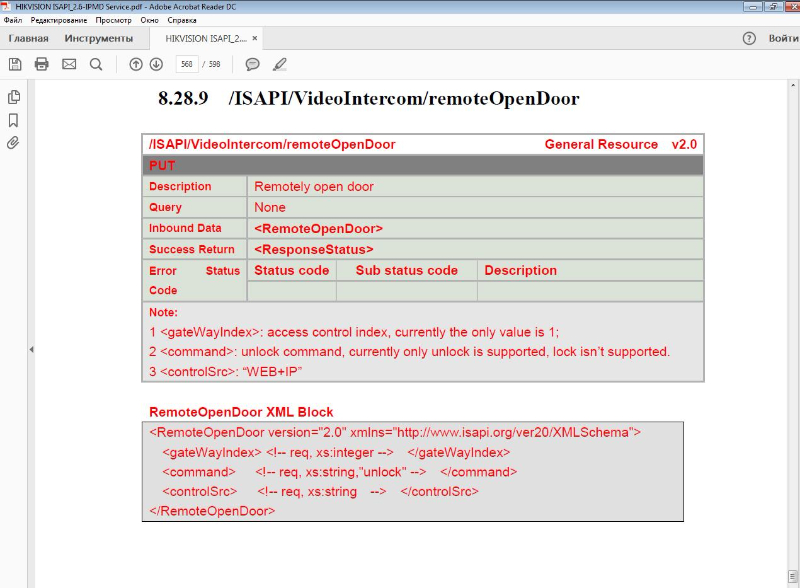Close the HIKVISION ISAPI document tab
Viewport: 800px width, 588px height.
[x=255, y=38]
